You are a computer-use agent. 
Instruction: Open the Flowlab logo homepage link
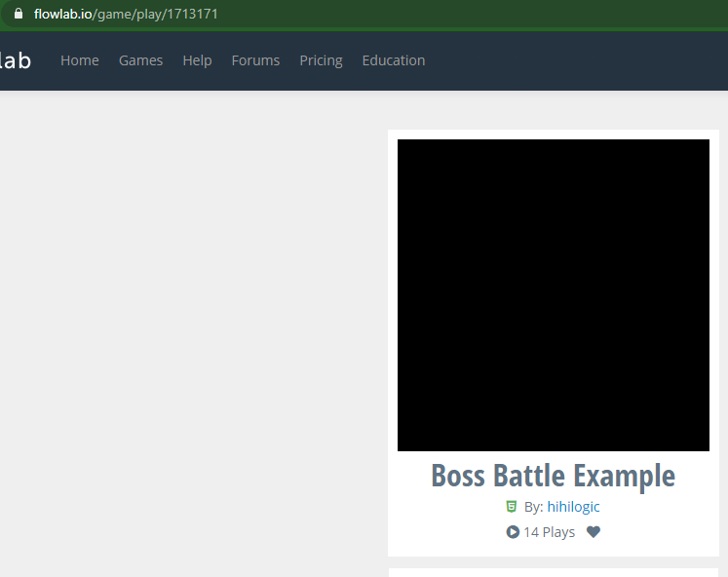(x=16, y=60)
